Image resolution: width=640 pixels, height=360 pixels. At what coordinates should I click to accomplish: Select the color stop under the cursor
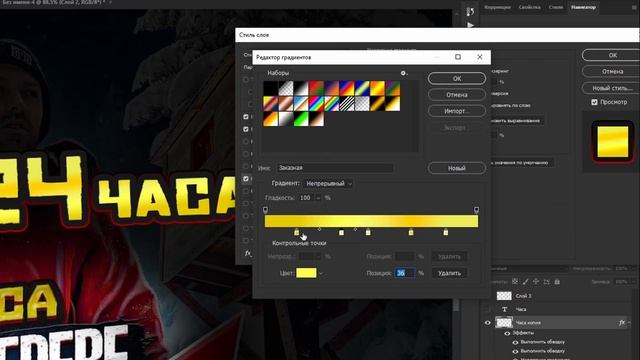click(x=297, y=232)
